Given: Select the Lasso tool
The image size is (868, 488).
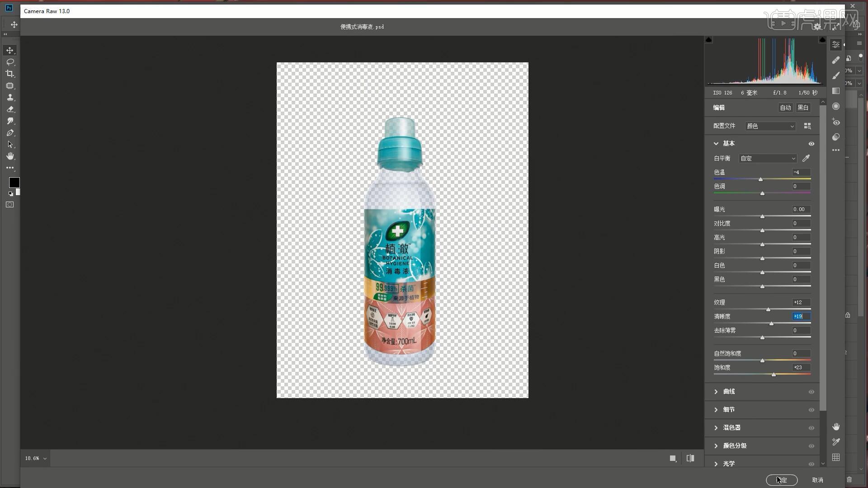Looking at the screenshot, I should 10,62.
